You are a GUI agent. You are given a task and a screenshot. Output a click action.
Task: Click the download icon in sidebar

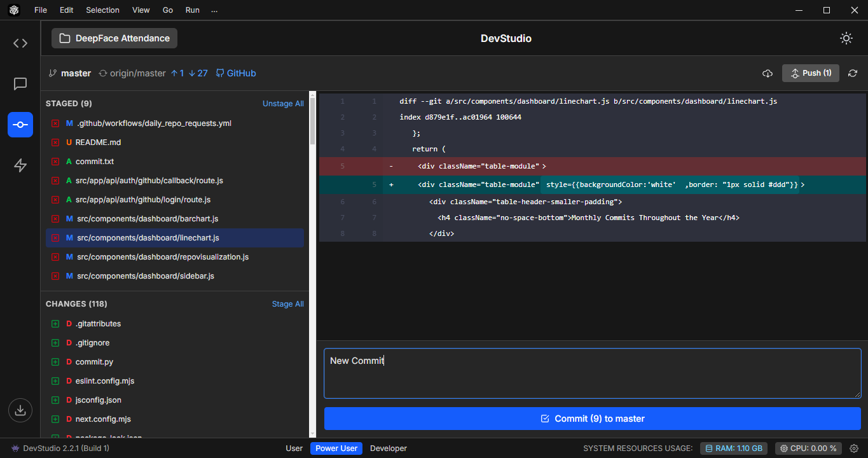pyautogui.click(x=20, y=410)
